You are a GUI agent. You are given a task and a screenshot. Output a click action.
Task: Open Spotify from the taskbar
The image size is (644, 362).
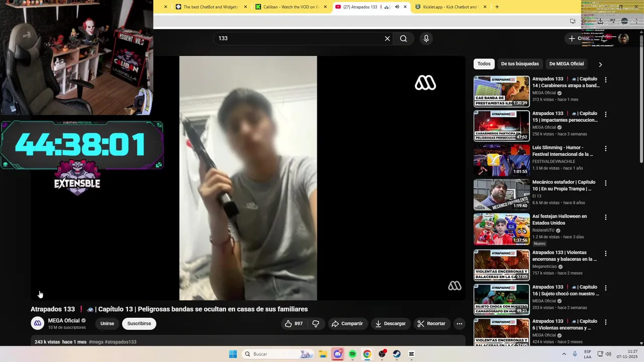352,354
